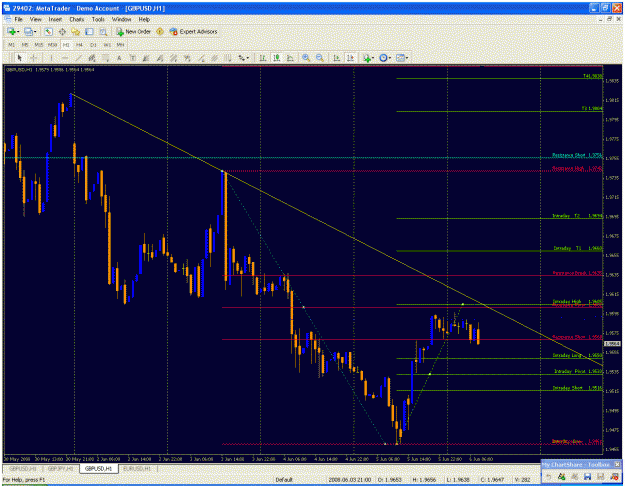Zoom in on the chart
The width and height of the screenshot is (625, 486).
pos(306,58)
